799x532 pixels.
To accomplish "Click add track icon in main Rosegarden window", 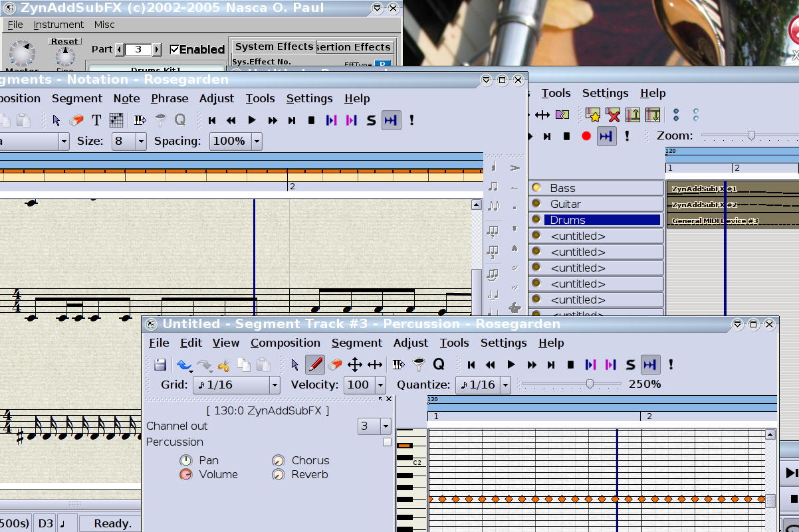I will [593, 115].
